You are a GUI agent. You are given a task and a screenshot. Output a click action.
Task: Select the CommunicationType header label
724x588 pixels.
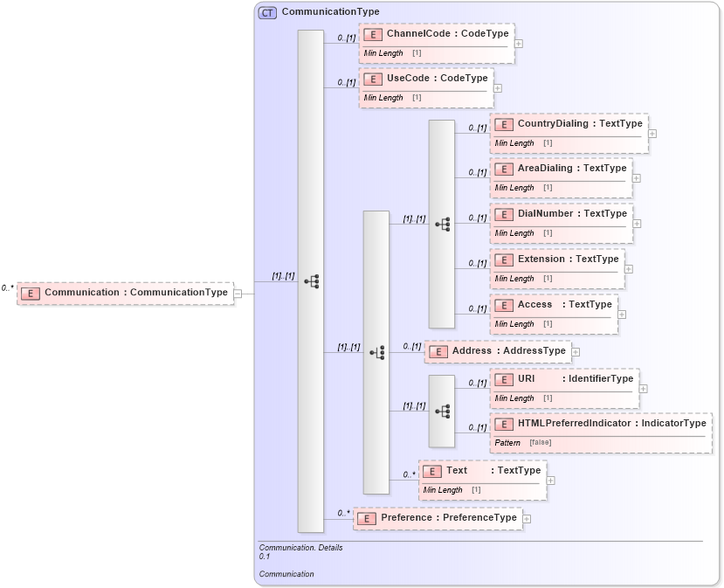click(x=330, y=12)
